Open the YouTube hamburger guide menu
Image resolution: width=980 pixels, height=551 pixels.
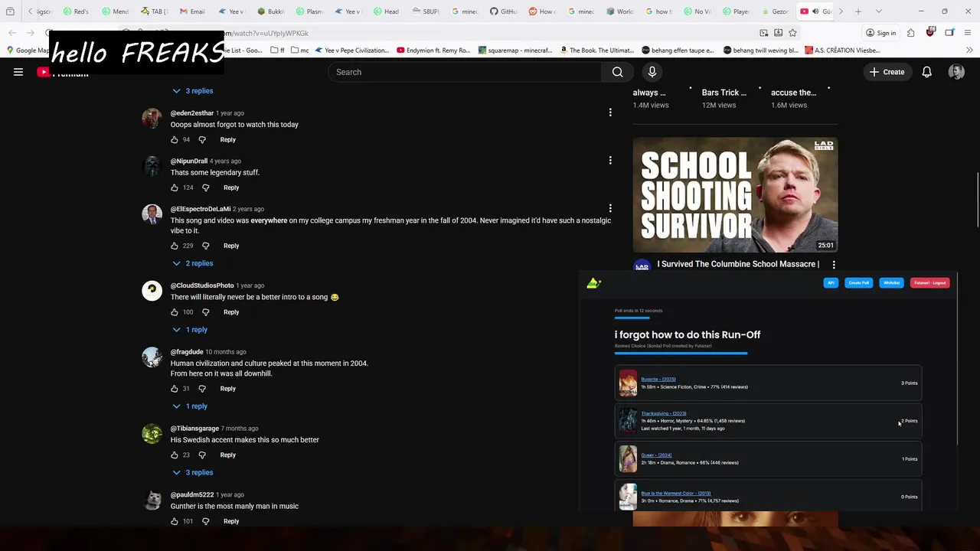click(18, 72)
